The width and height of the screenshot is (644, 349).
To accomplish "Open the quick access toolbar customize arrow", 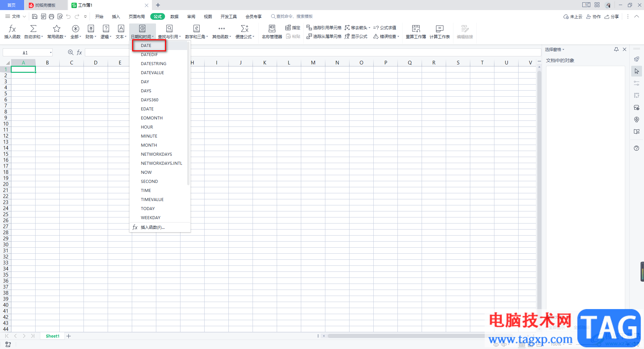I will [86, 16].
